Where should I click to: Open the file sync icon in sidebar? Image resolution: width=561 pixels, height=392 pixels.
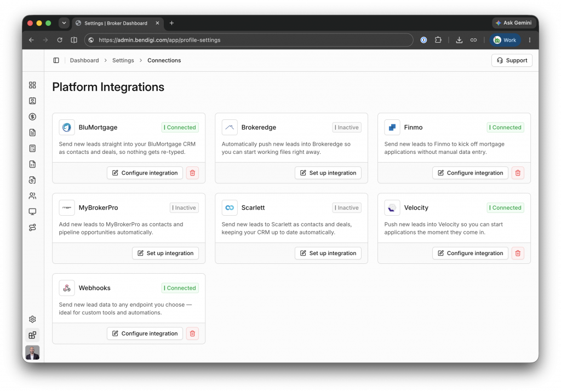[x=32, y=180]
